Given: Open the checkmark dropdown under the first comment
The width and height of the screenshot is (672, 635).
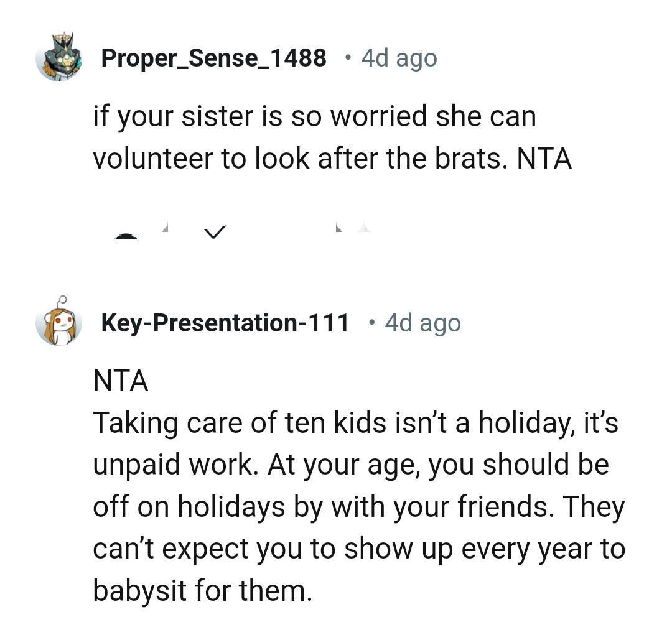Looking at the screenshot, I should point(215,233).
